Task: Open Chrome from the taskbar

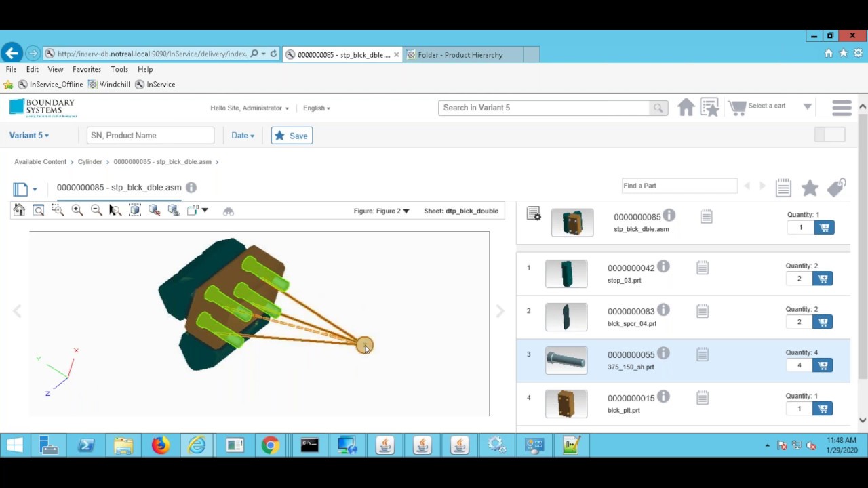Action: pos(270,445)
